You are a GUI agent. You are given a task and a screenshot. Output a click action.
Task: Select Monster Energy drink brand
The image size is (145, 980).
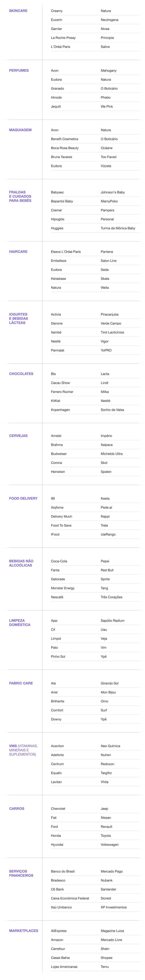coord(63,588)
